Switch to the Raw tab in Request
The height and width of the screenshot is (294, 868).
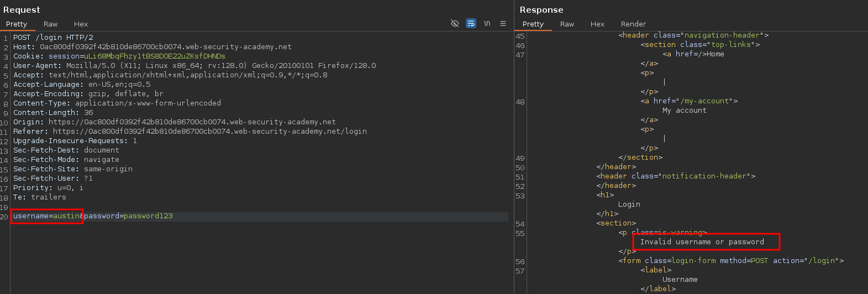point(50,24)
